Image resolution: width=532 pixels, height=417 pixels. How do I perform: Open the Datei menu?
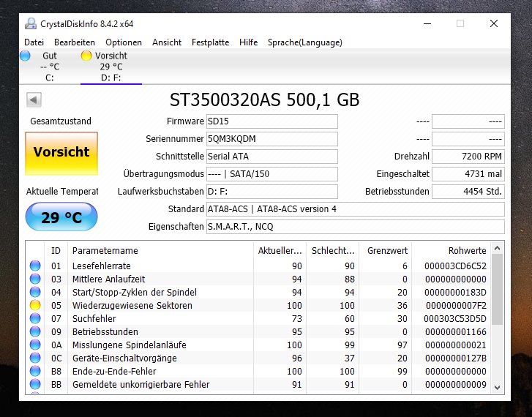click(x=34, y=42)
